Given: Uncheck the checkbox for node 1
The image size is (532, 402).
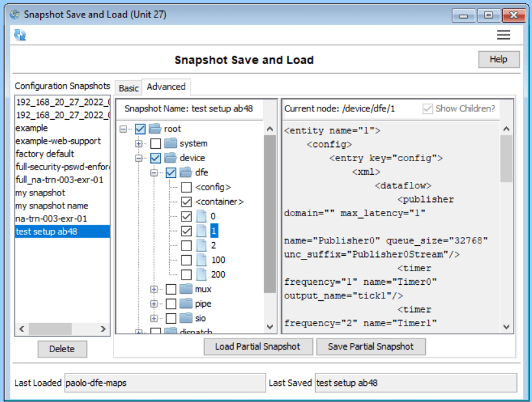Looking at the screenshot, I should pos(186,231).
